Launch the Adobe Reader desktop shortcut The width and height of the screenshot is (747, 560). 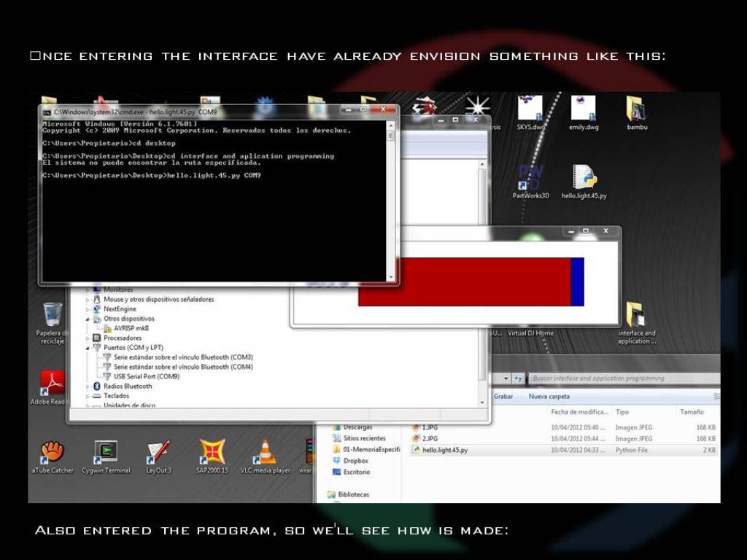coord(53,384)
